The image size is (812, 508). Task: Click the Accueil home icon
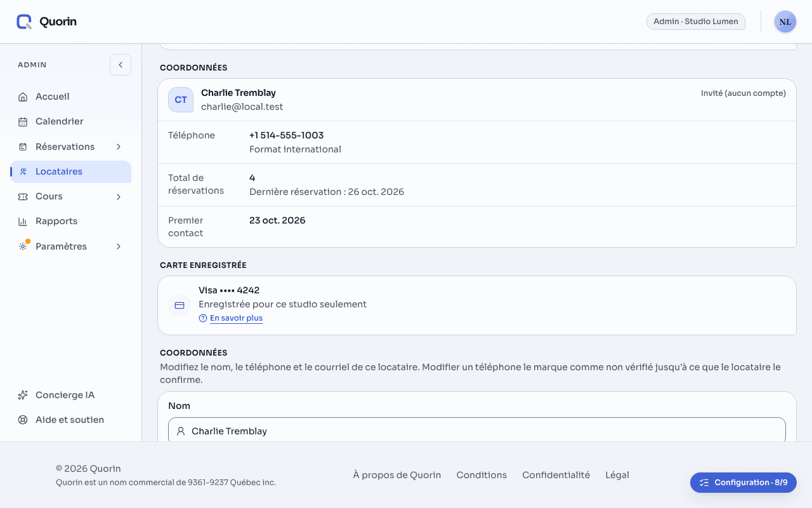(23, 97)
